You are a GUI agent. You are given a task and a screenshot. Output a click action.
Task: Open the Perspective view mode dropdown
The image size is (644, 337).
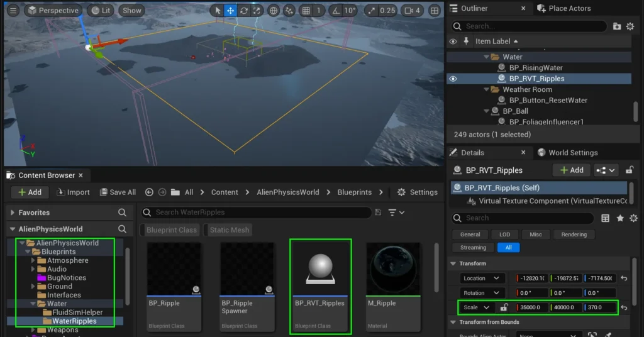[53, 11]
